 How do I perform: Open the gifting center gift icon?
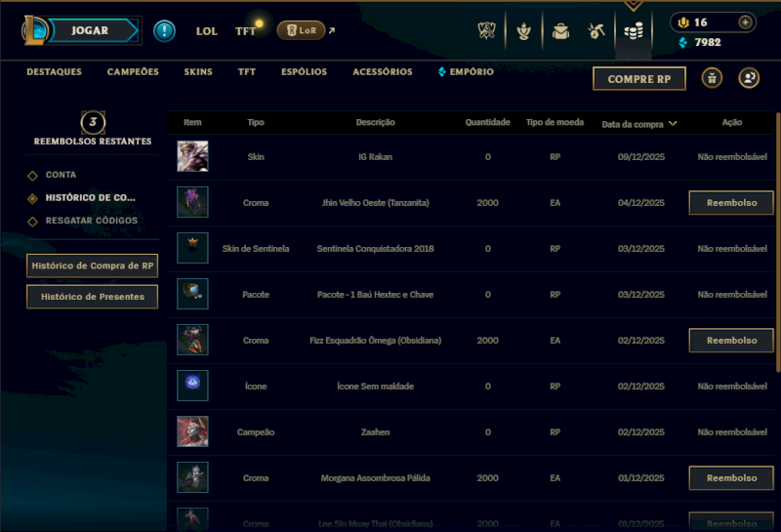tap(712, 78)
